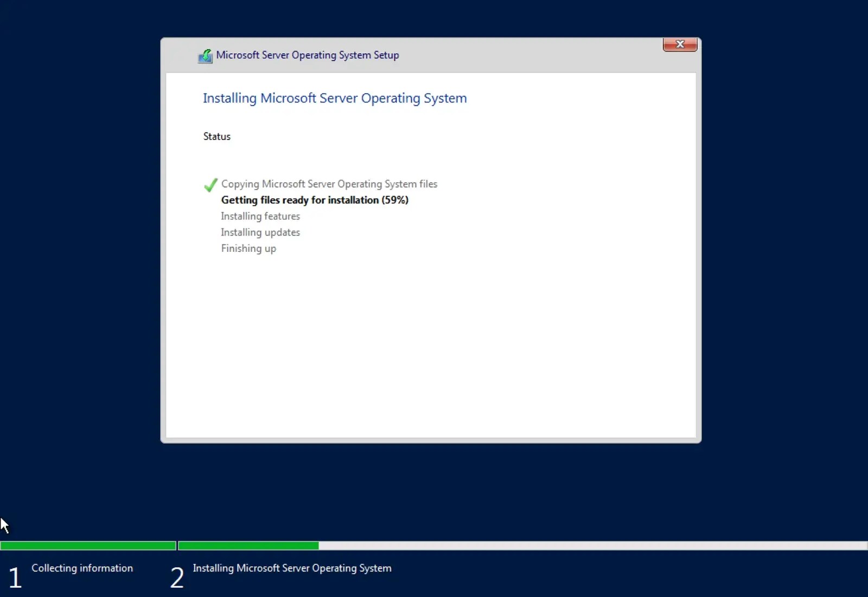The width and height of the screenshot is (868, 597).
Task: Select the bold installation progress percentage text
Action: point(315,200)
